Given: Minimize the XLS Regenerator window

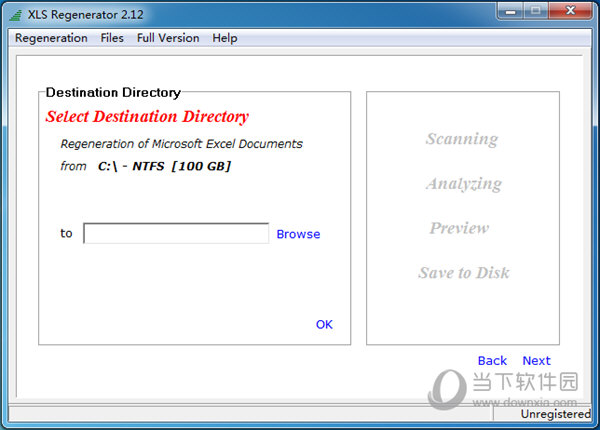Looking at the screenshot, I should (512, 11).
